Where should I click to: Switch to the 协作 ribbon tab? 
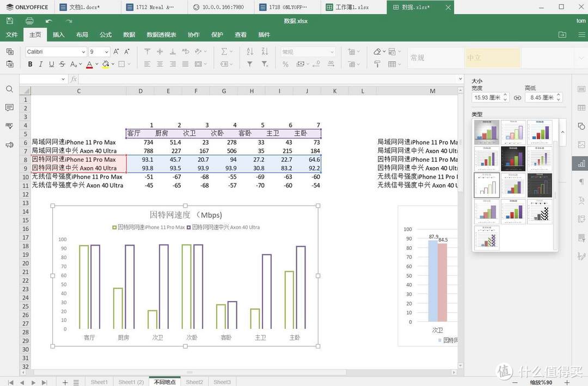coord(193,34)
